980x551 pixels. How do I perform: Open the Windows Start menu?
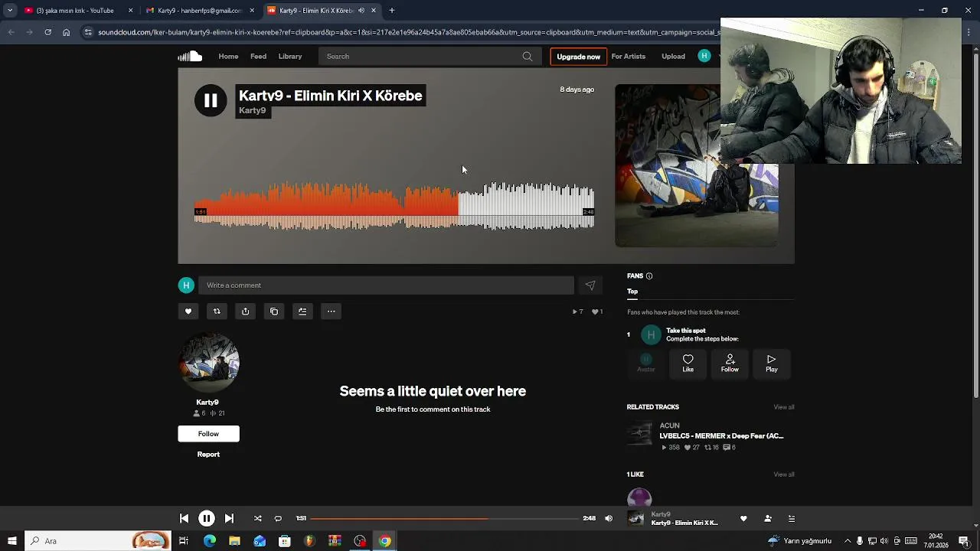[11, 541]
